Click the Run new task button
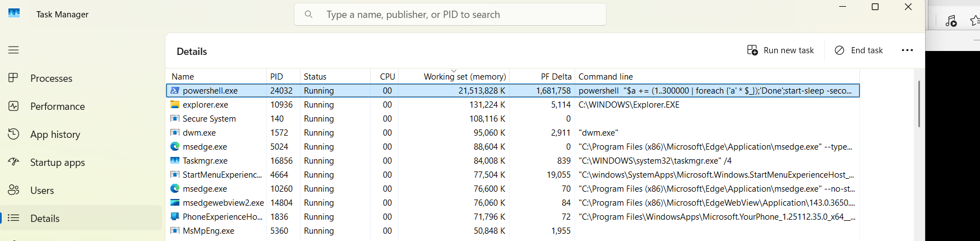 [780, 50]
